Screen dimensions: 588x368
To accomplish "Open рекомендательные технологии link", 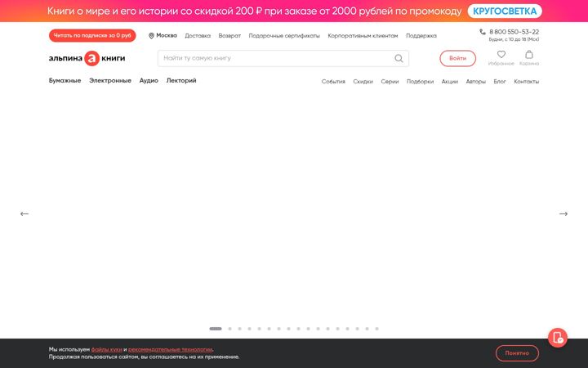I will click(x=171, y=349).
